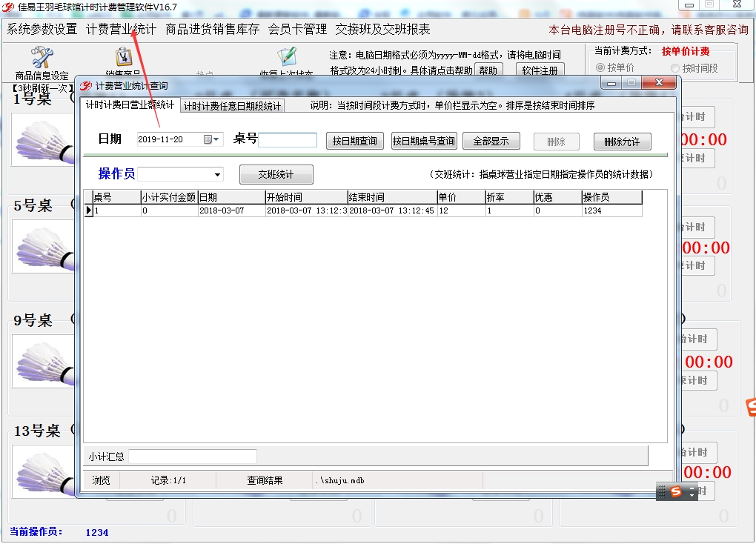Image resolution: width=756 pixels, height=544 pixels.
Task: Click the 结束时间 column header
Action: click(393, 196)
